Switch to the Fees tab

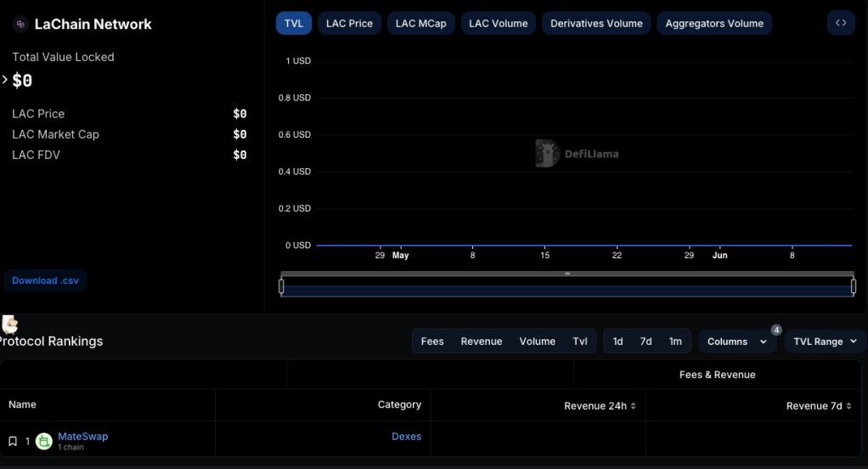pos(432,342)
